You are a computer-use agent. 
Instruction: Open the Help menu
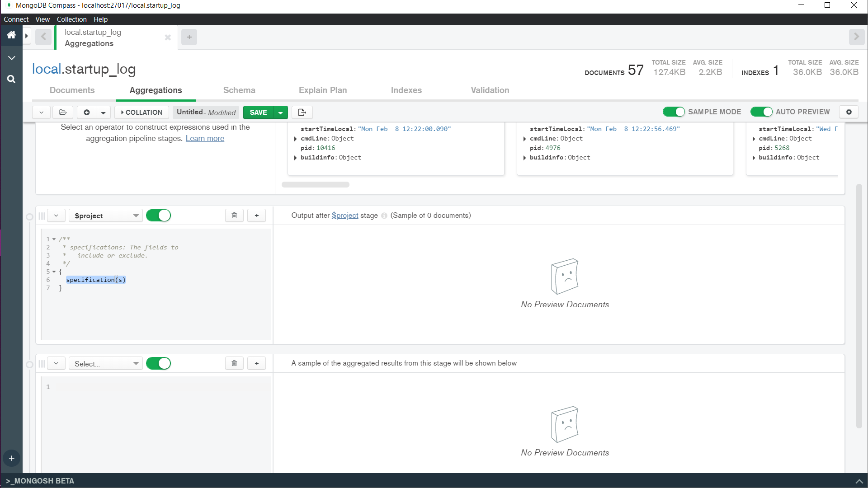[100, 19]
